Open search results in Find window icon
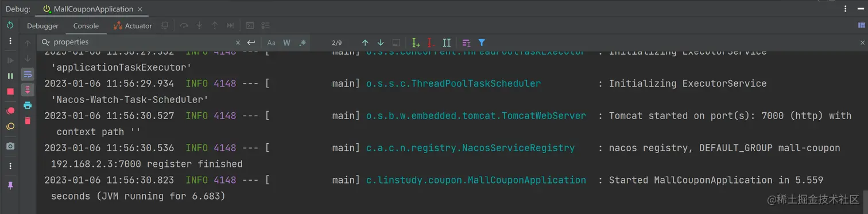Image resolution: width=868 pixels, height=214 pixels. (x=466, y=43)
